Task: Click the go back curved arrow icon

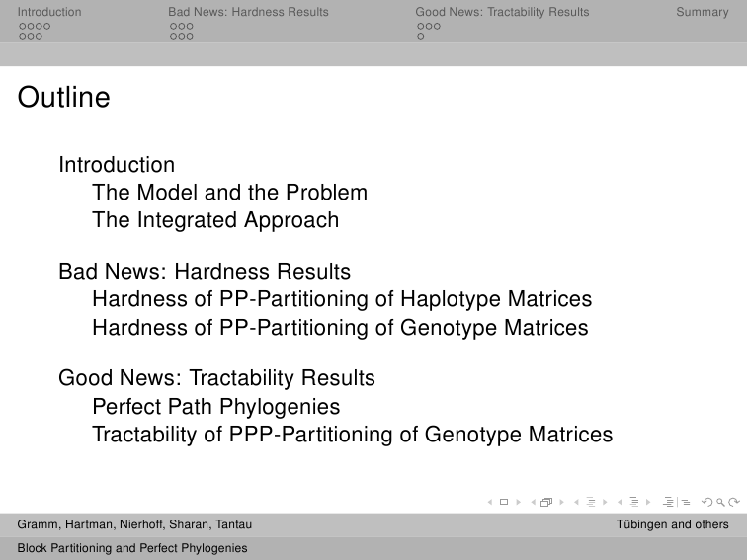Action: [x=707, y=502]
